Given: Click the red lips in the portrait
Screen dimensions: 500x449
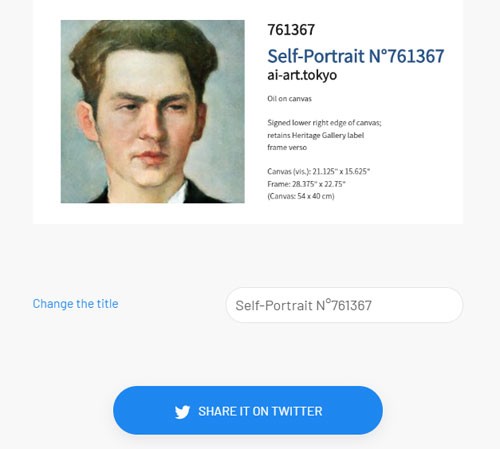Looking at the screenshot, I should click(151, 157).
